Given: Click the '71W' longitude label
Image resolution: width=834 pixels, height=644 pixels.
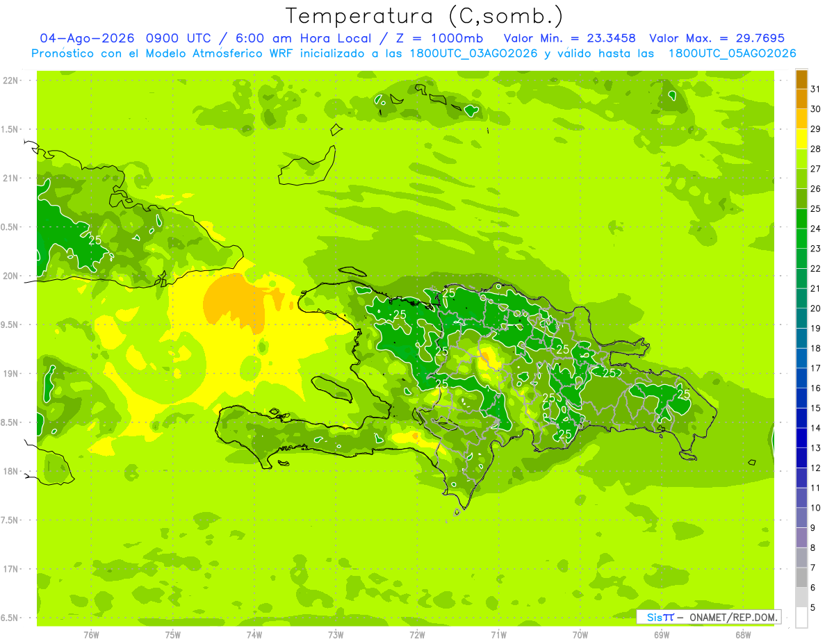Looking at the screenshot, I should [498, 634].
